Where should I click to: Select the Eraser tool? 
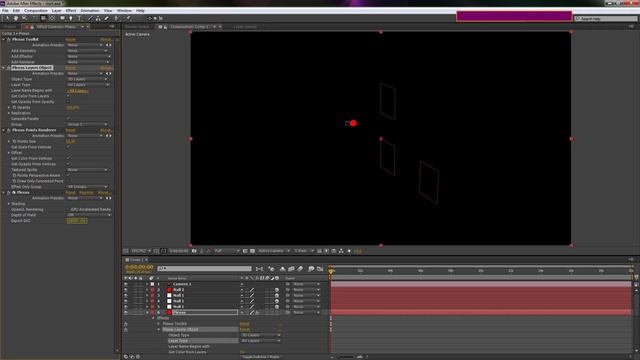tap(107, 18)
